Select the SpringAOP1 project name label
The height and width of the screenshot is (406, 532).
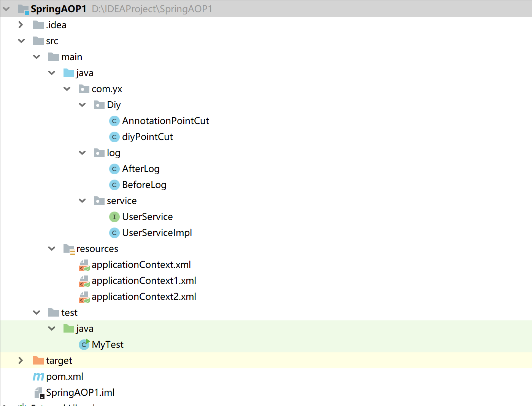(59, 9)
